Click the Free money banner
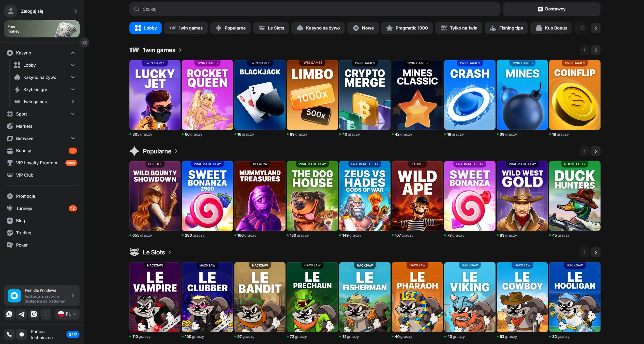 [x=42, y=29]
